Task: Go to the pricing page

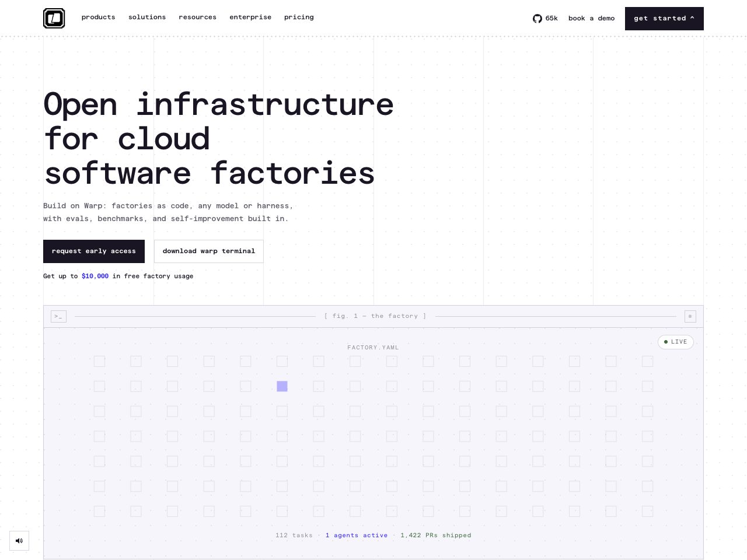Action: coord(299,17)
